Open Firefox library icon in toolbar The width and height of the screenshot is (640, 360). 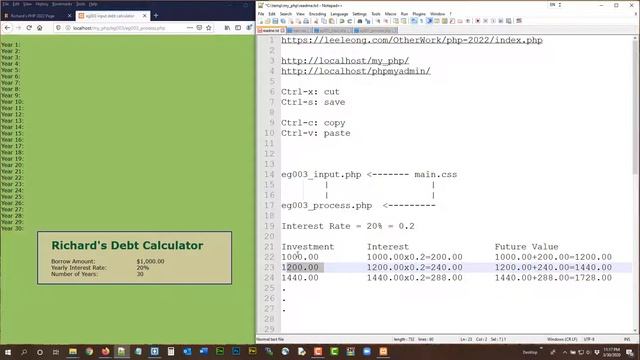227,28
